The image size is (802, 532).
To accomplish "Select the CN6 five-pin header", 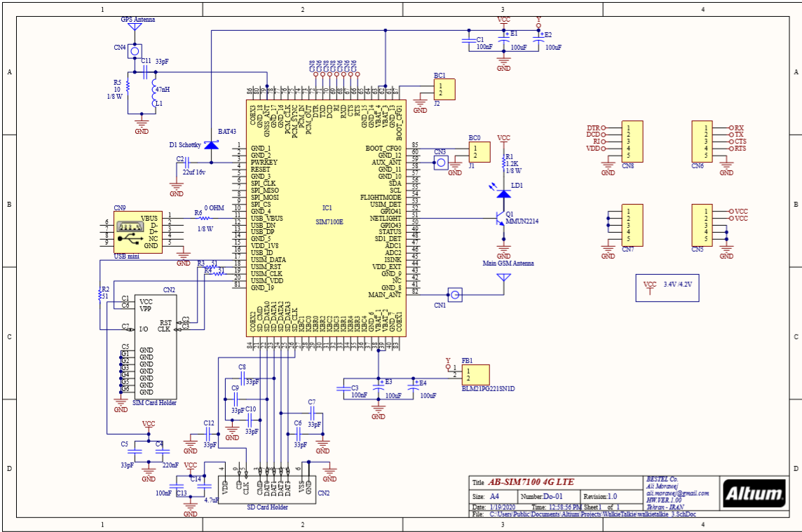I will pos(702,142).
